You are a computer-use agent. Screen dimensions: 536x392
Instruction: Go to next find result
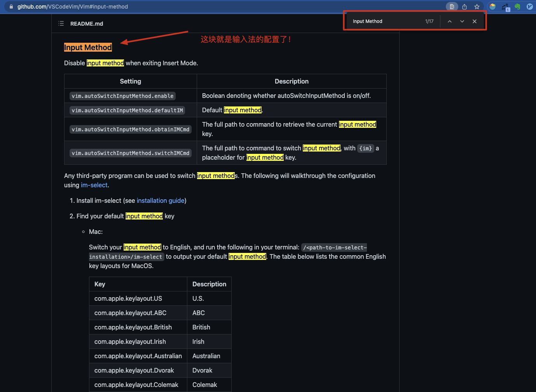462,21
